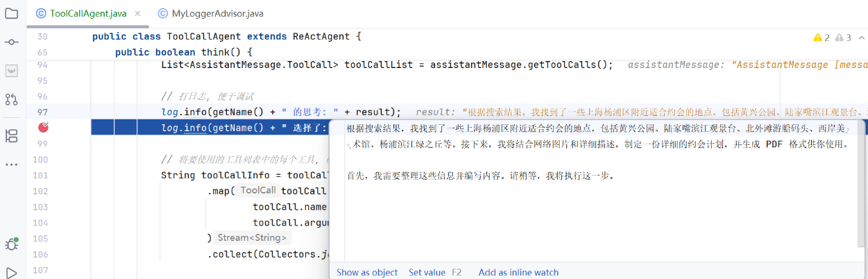The width and height of the screenshot is (868, 279).
Task: Remove the breakpoint on line 98
Action: click(x=44, y=127)
